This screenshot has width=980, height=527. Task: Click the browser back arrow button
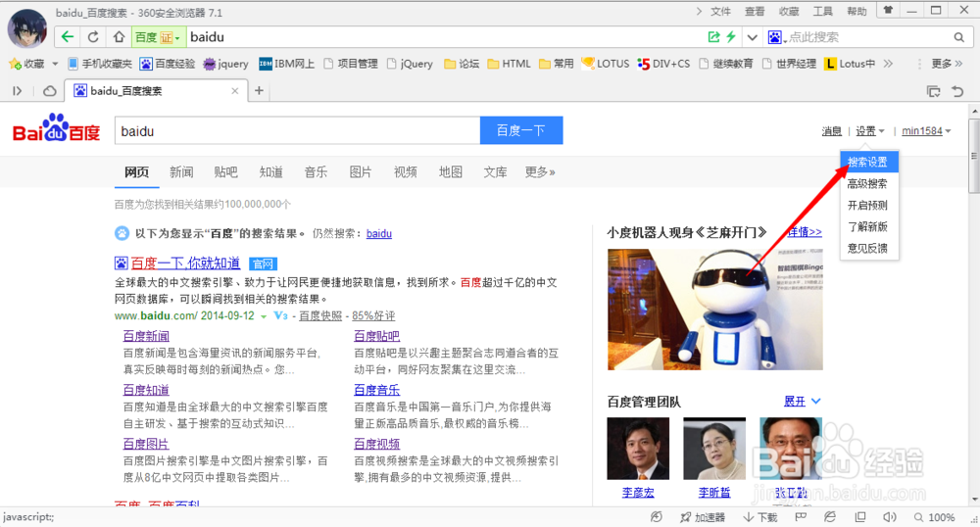click(68, 37)
